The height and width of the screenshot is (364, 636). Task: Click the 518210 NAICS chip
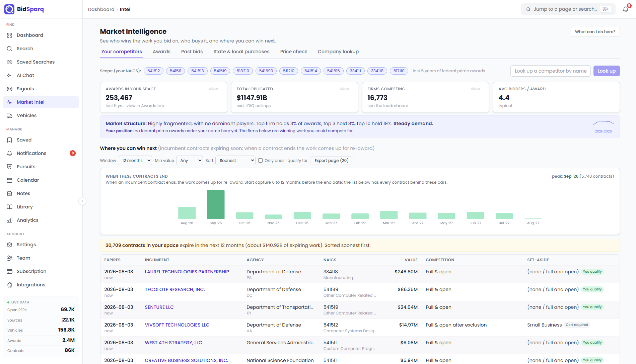click(x=243, y=71)
